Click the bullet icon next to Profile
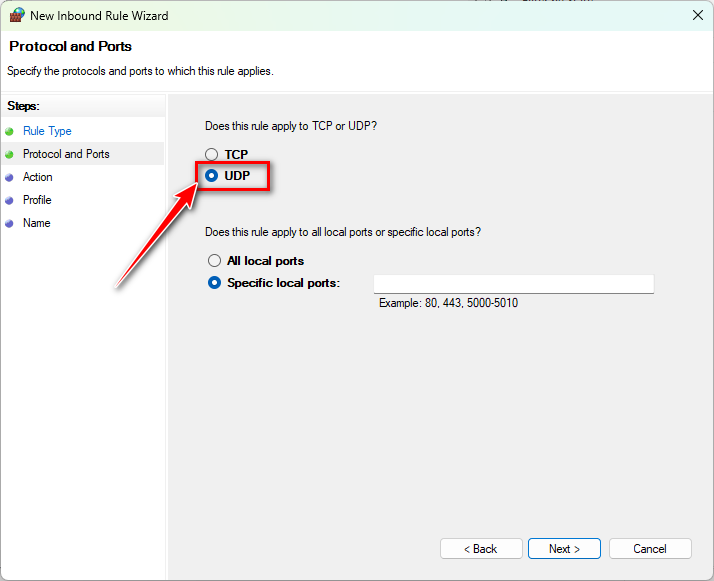Screen dimensions: 714x581 point(9,200)
